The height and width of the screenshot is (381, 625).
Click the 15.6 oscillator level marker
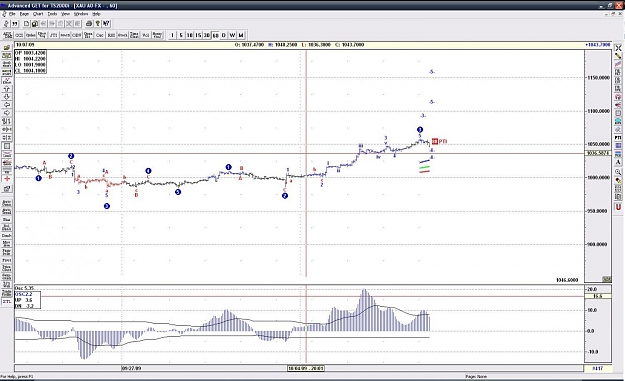click(597, 296)
